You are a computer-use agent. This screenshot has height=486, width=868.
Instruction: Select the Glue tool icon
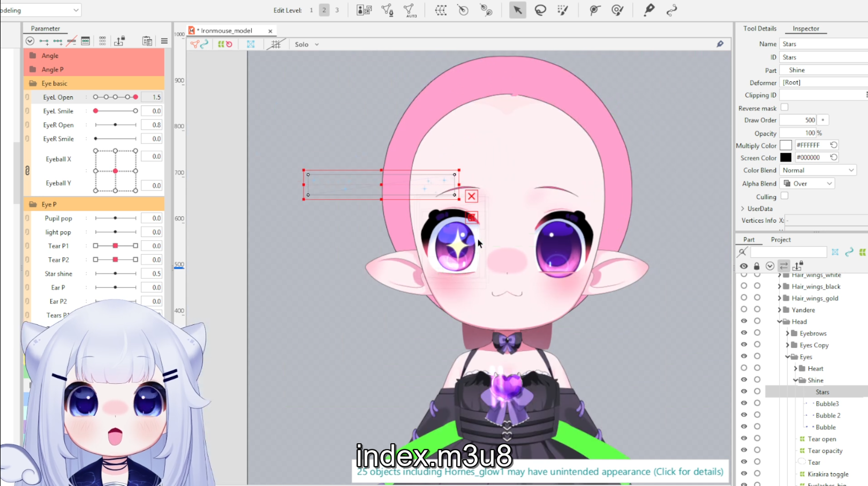tap(594, 10)
